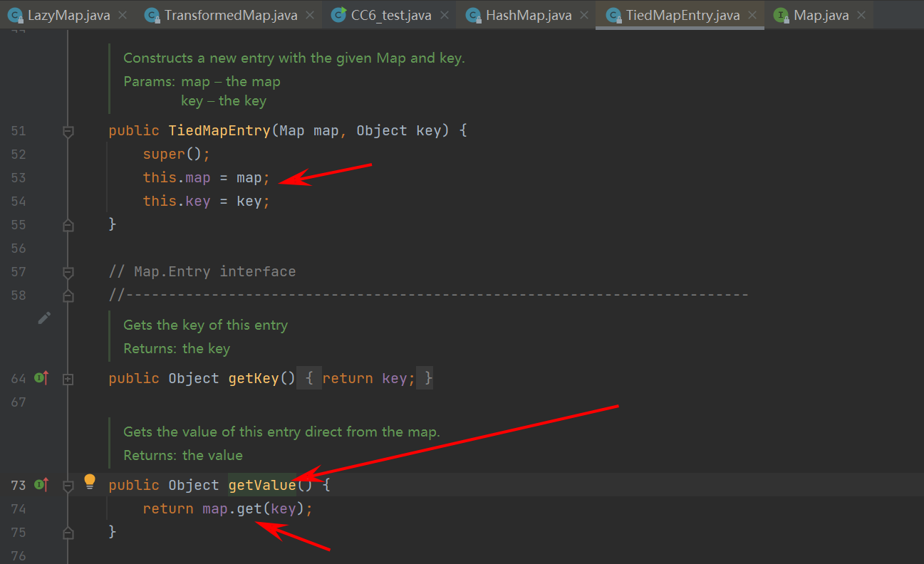Screen dimensions: 924x564
Task: Close the Map.java tab
Action: click(861, 15)
